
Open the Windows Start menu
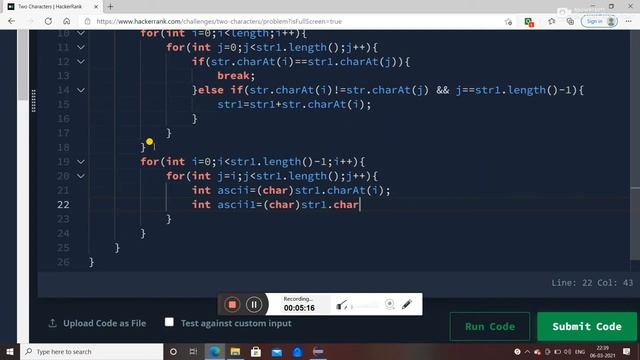tap(10, 351)
